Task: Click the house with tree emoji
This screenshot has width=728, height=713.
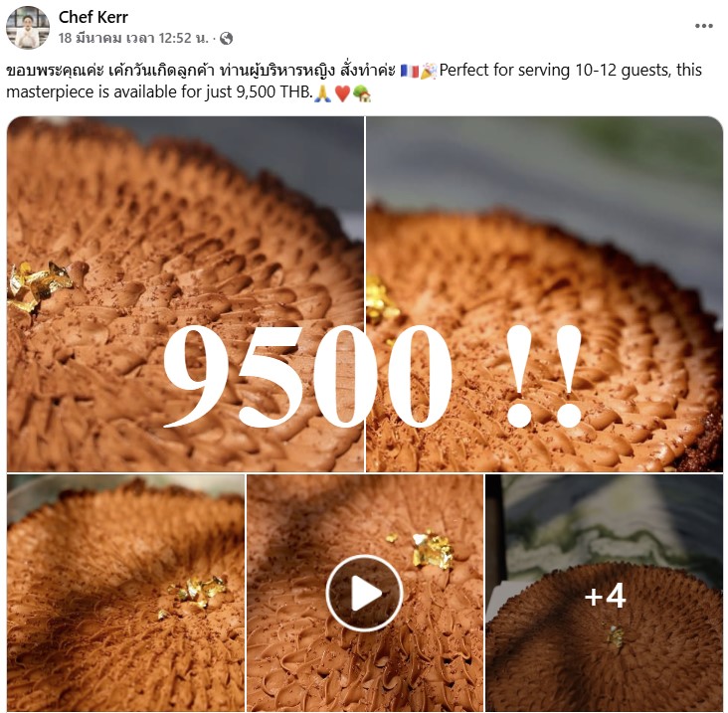Action: 362,93
